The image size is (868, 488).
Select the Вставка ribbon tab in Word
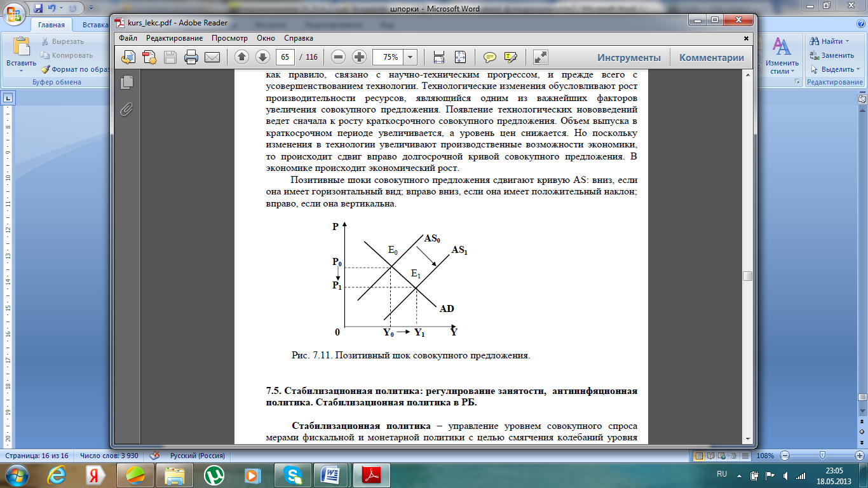(x=95, y=25)
